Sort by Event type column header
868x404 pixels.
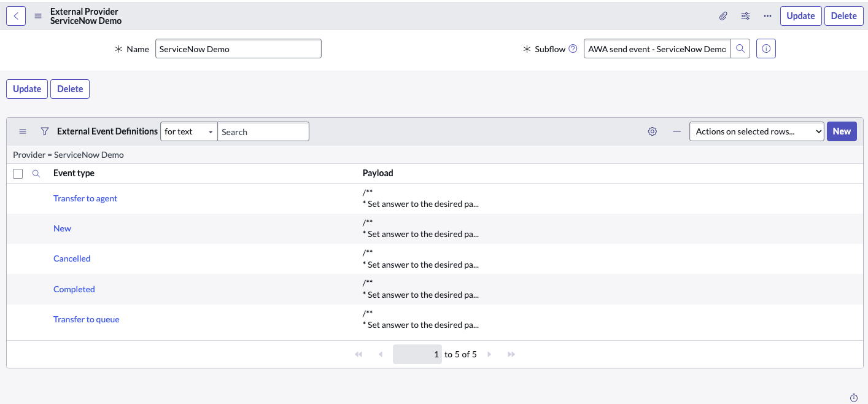74,173
